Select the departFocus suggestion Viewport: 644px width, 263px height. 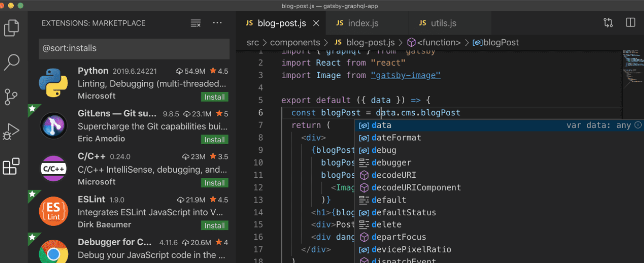click(x=499, y=237)
